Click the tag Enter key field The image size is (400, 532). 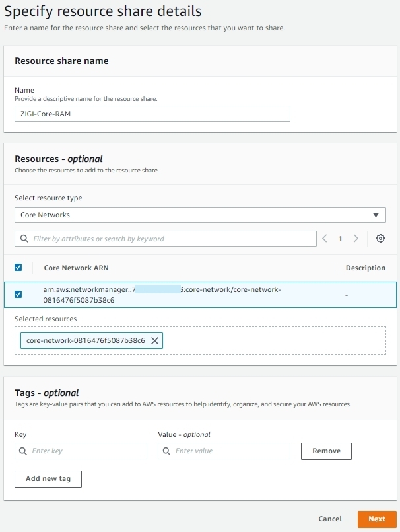(81, 451)
